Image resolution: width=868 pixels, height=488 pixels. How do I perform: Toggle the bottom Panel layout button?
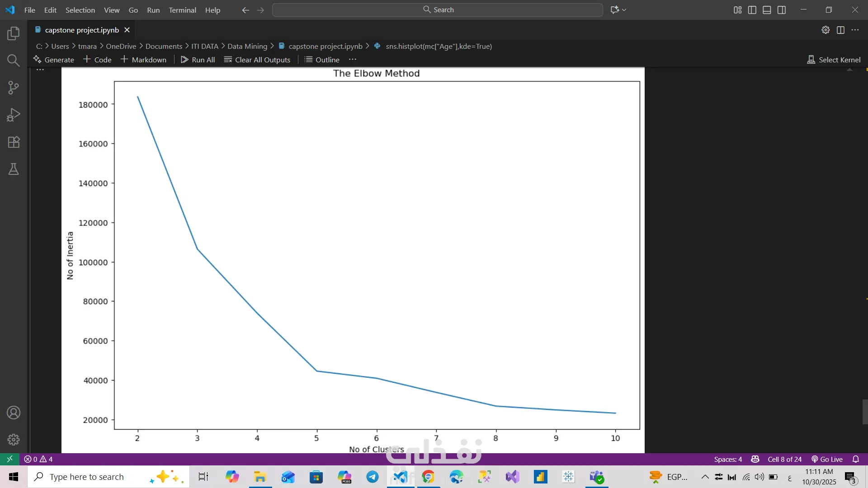767,10
